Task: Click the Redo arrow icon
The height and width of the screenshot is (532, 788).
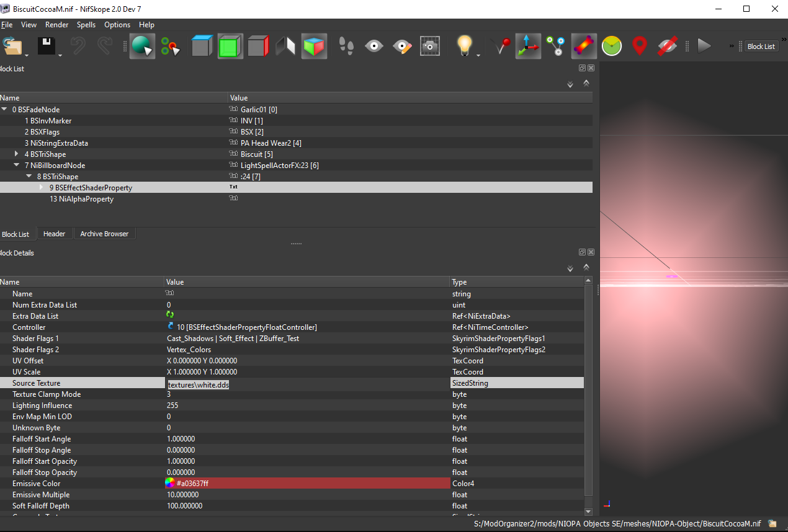Action: pyautogui.click(x=105, y=47)
